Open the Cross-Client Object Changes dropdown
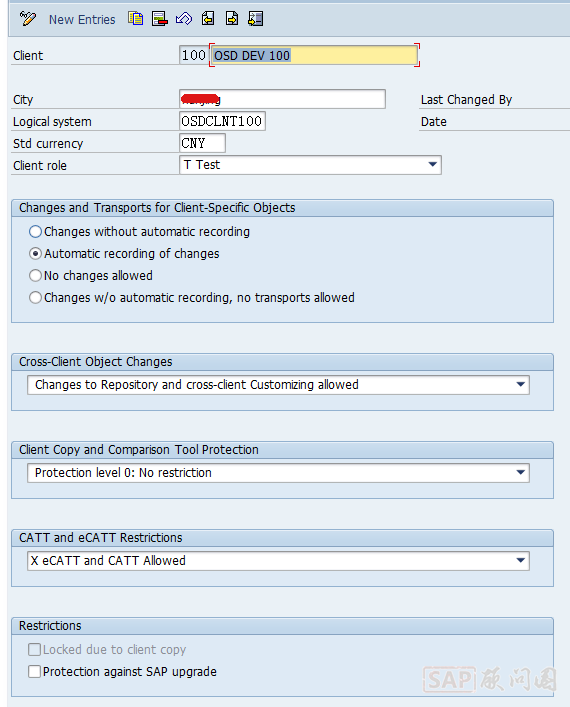Screen dimensions: 570x707 (x=520, y=385)
